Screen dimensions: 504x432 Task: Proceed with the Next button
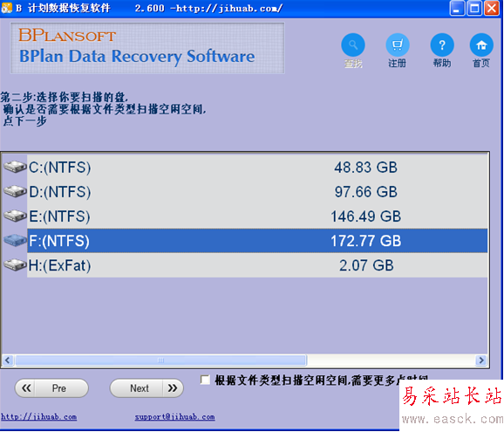click(146, 388)
